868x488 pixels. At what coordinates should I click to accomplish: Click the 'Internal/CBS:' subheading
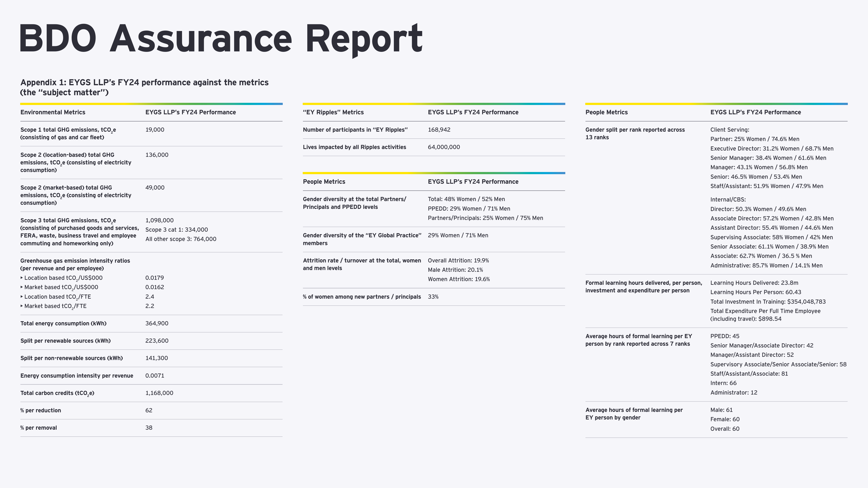pyautogui.click(x=728, y=200)
